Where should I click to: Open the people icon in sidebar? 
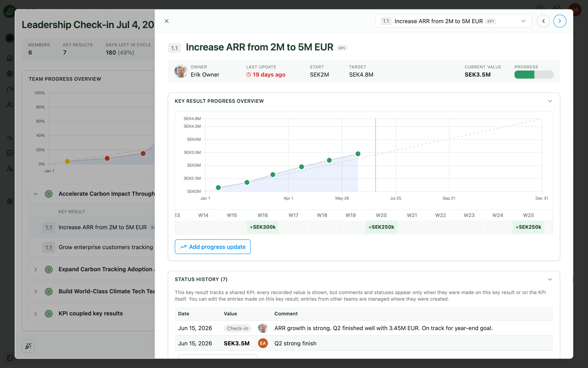point(10,105)
